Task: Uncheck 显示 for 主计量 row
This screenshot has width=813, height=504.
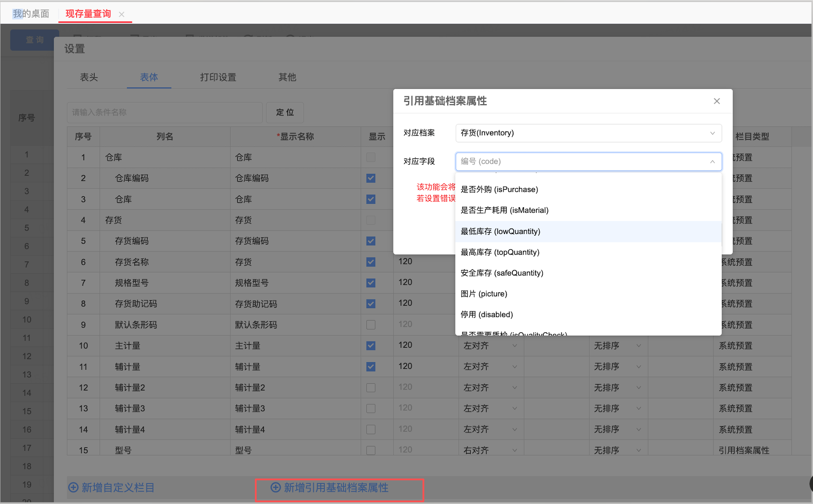Action: tap(371, 346)
